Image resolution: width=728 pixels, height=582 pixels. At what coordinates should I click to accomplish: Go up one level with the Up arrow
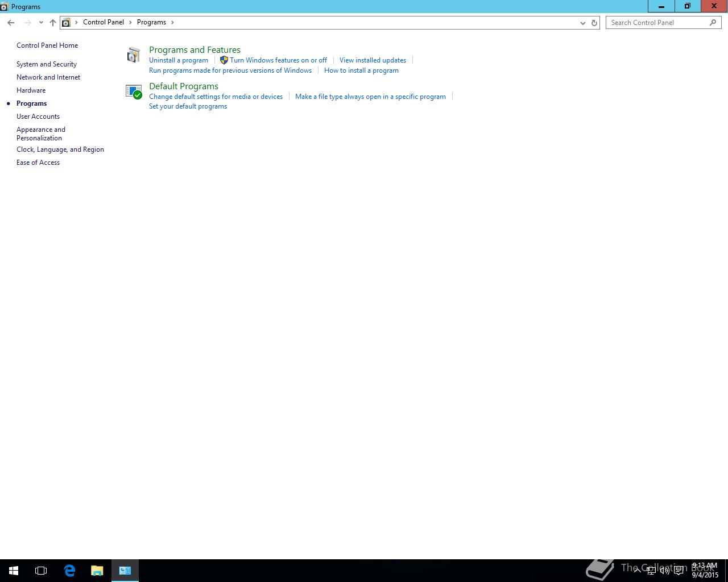pos(52,23)
